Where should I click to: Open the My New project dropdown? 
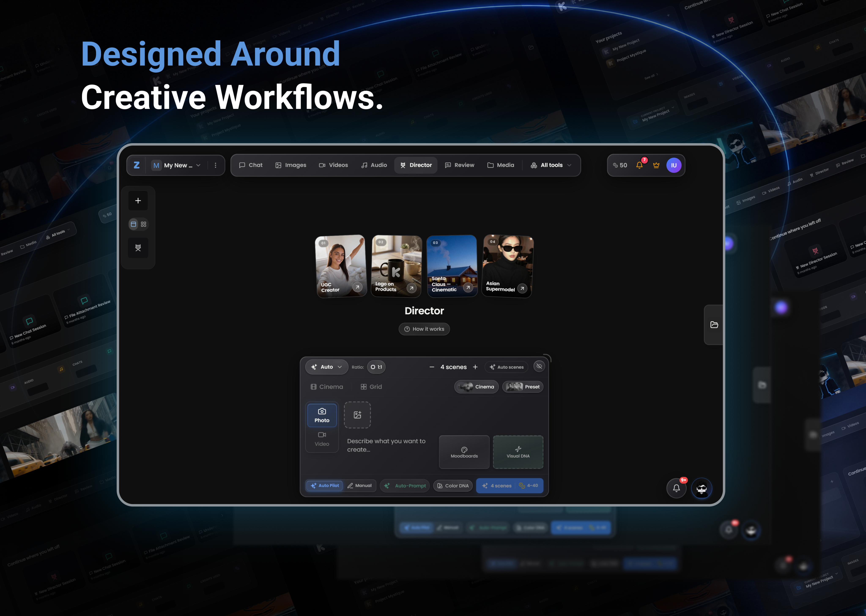coord(177,165)
